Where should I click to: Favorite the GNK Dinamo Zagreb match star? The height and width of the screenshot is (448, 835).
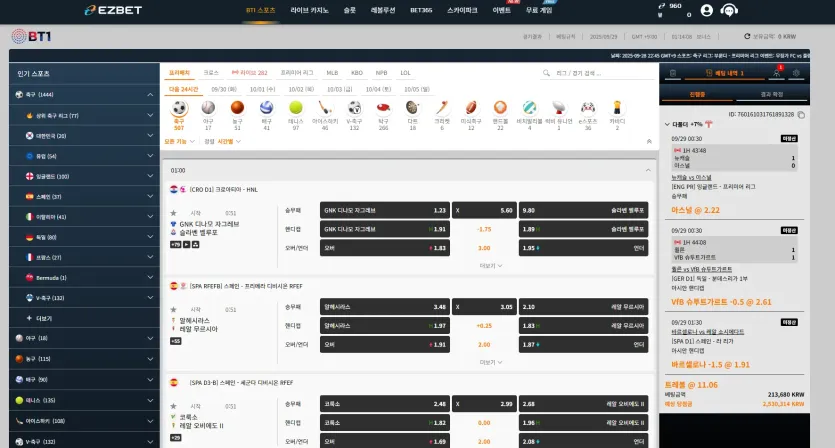point(173,213)
